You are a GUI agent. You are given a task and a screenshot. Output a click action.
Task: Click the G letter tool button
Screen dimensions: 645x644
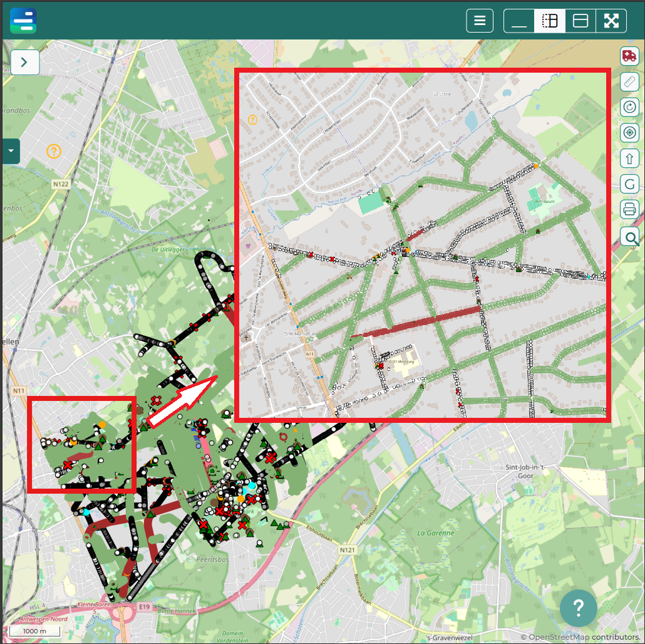(x=629, y=184)
